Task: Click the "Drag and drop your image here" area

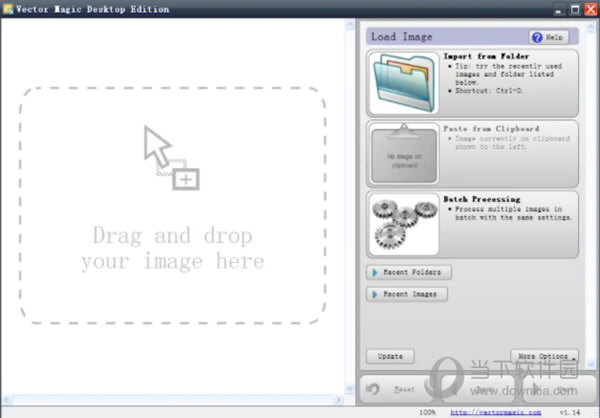Action: 173,206
